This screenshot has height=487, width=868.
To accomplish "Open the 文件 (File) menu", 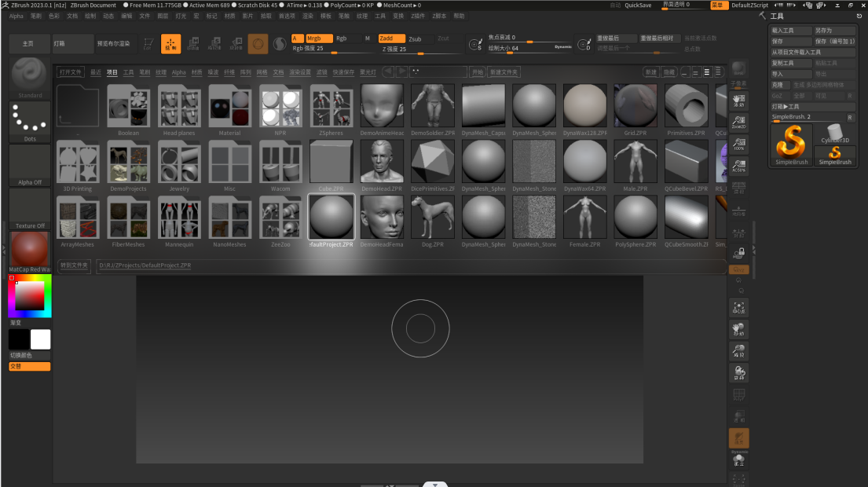I will click(145, 16).
